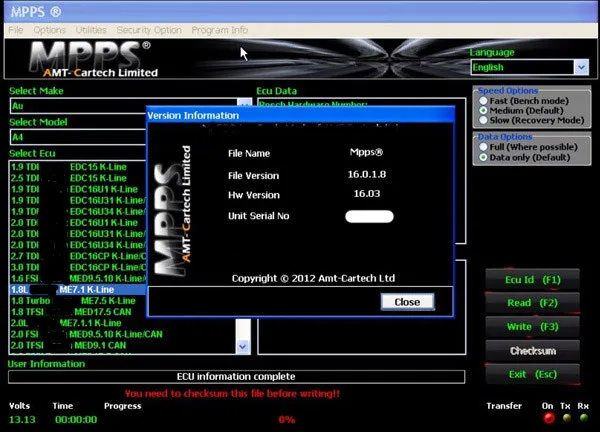Select 1.8 TFSI MED17.5 CAN entry
The width and height of the screenshot is (600, 432).
point(78,312)
